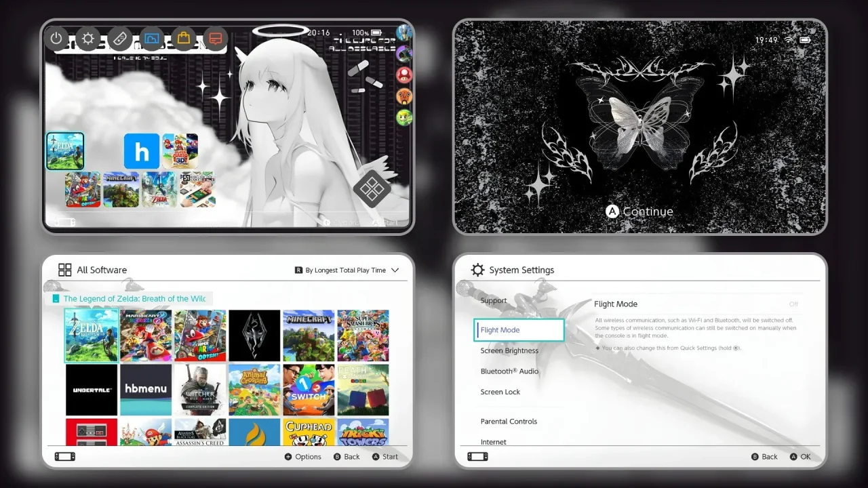Viewport: 868px width, 488px height.
Task: Select the Undertale game thumbnail
Action: (92, 390)
